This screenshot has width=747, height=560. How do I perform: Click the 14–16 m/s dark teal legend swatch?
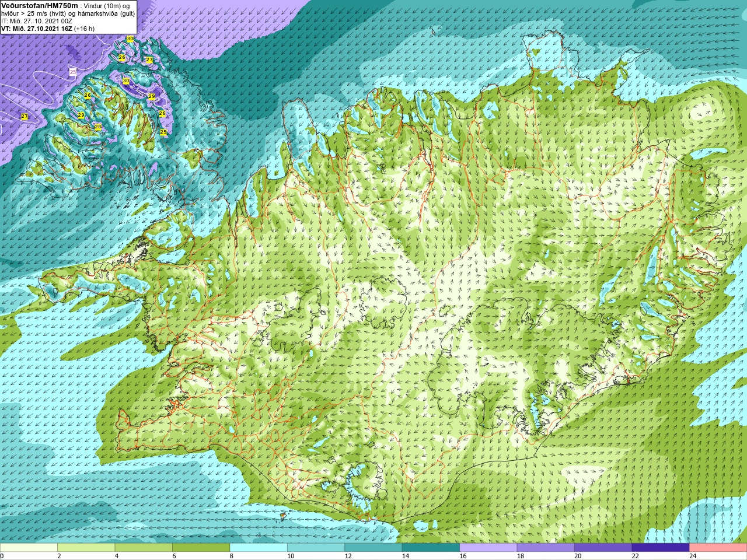(x=431, y=548)
